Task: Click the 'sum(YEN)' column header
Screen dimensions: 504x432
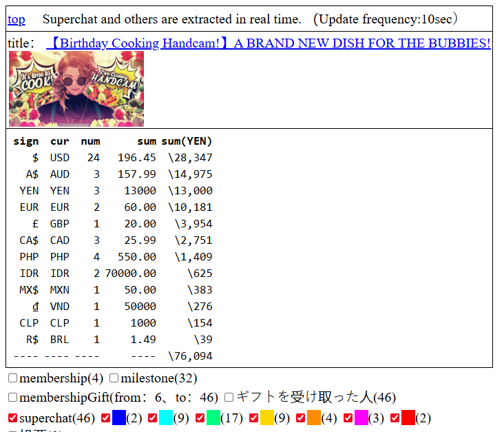Action: [x=187, y=141]
